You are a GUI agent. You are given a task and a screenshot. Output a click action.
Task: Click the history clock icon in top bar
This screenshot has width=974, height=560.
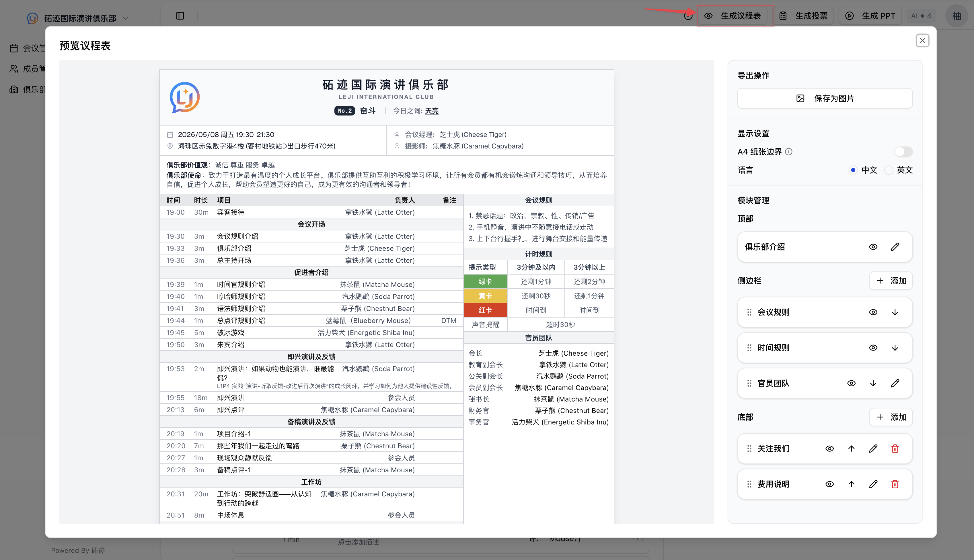pyautogui.click(x=688, y=16)
